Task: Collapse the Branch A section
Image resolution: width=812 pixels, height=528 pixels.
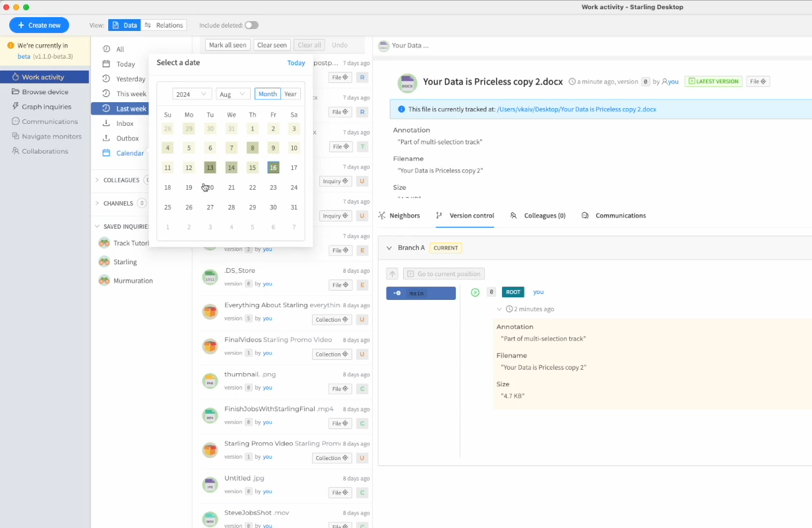Action: (x=389, y=248)
